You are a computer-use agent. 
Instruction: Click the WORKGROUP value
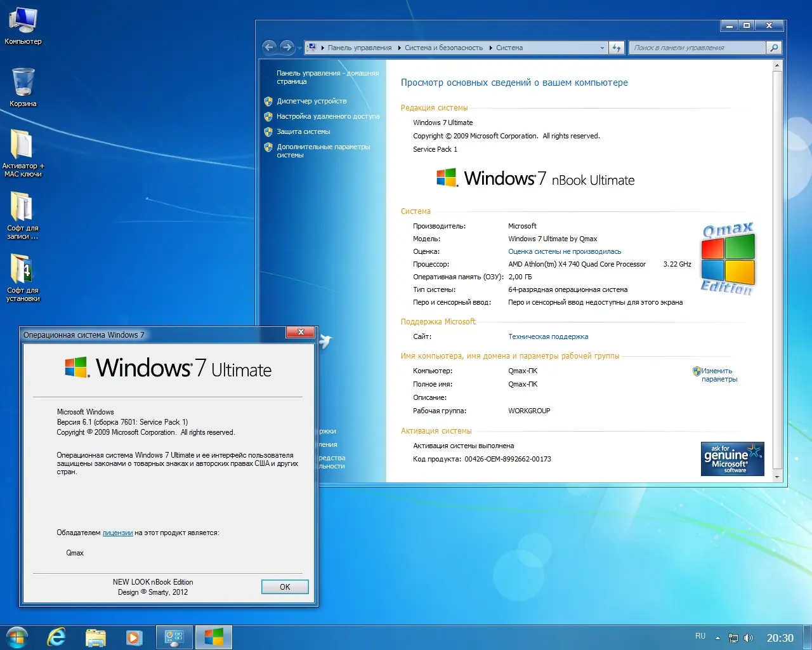click(x=529, y=411)
